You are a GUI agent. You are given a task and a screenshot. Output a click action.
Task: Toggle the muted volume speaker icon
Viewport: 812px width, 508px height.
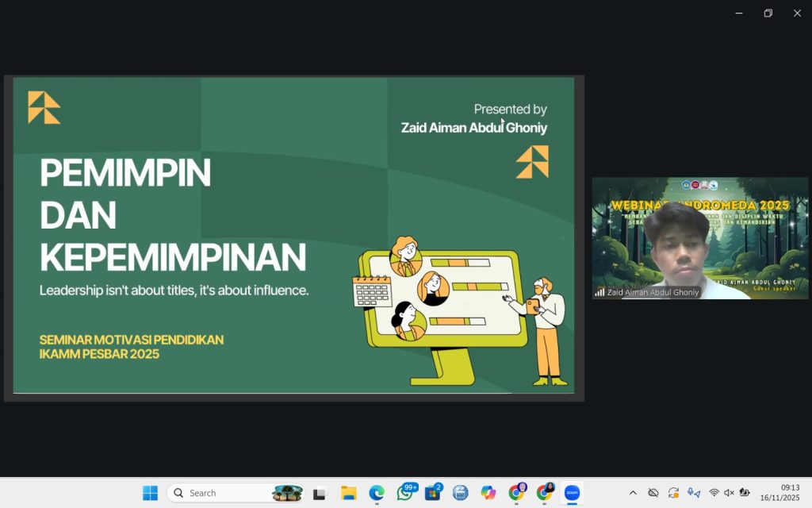pos(729,493)
